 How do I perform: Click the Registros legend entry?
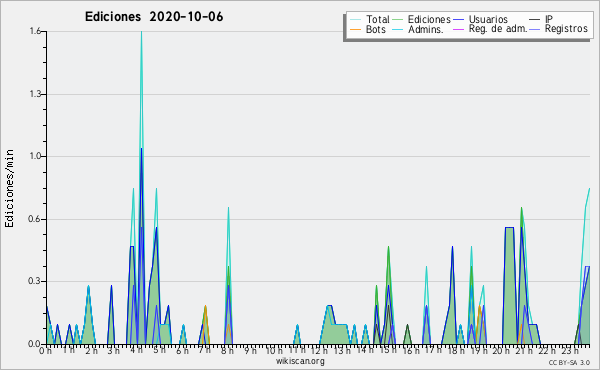[559, 29]
